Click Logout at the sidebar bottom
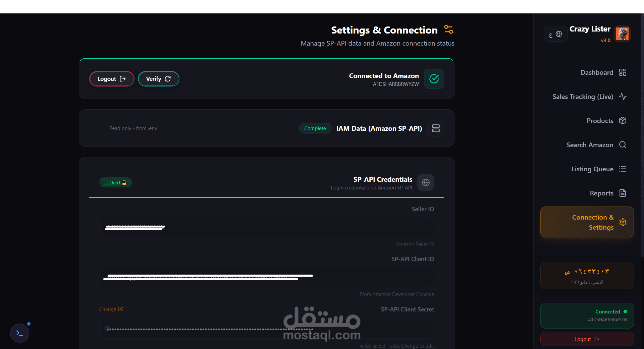Image resolution: width=644 pixels, height=349 pixels. coord(587,339)
